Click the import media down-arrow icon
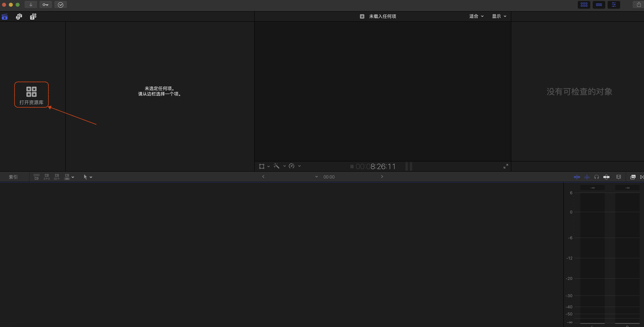 pos(31,5)
